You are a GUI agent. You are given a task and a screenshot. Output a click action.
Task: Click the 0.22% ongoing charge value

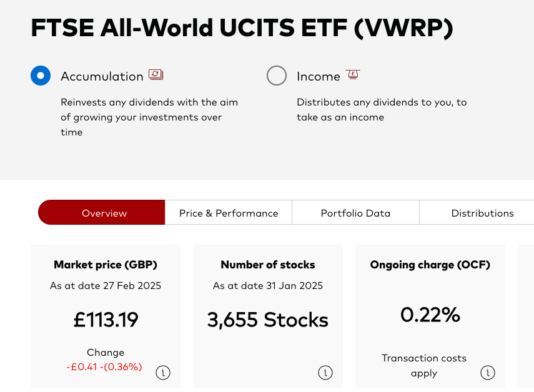[430, 315]
